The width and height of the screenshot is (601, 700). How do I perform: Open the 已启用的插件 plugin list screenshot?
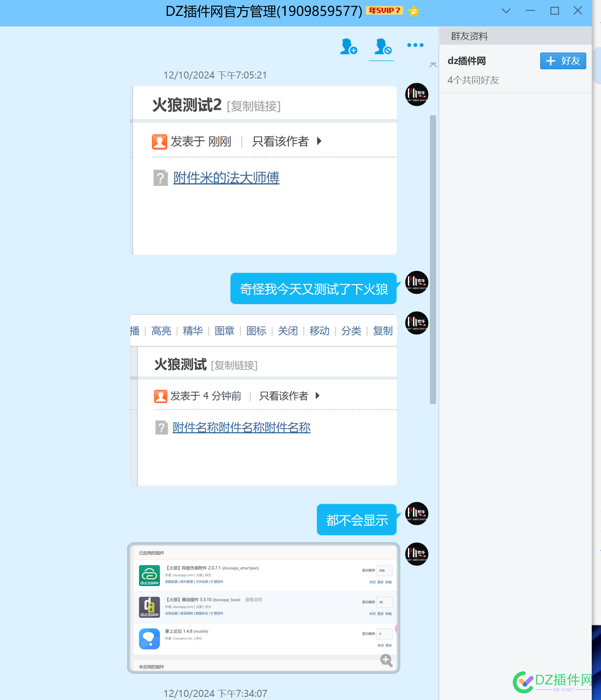pos(264,608)
